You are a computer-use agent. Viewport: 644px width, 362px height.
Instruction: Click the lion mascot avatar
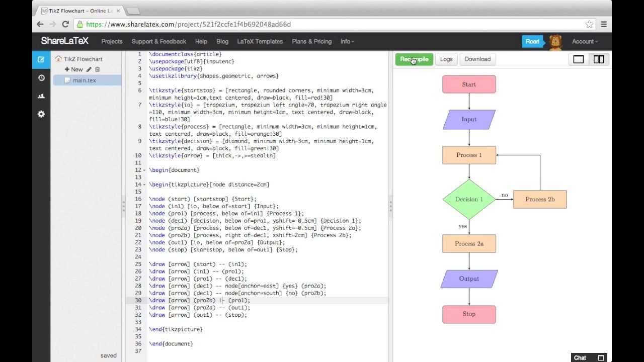(555, 42)
